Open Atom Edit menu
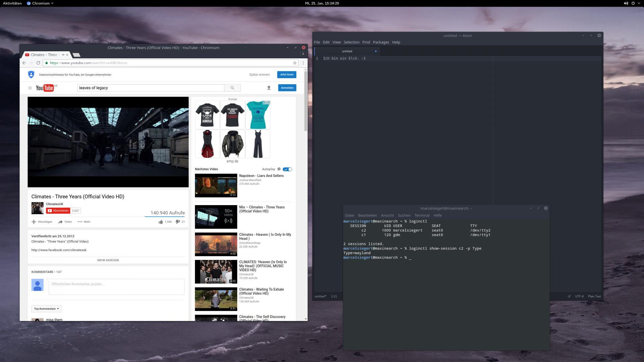Image resolution: width=644 pixels, height=362 pixels. [326, 42]
